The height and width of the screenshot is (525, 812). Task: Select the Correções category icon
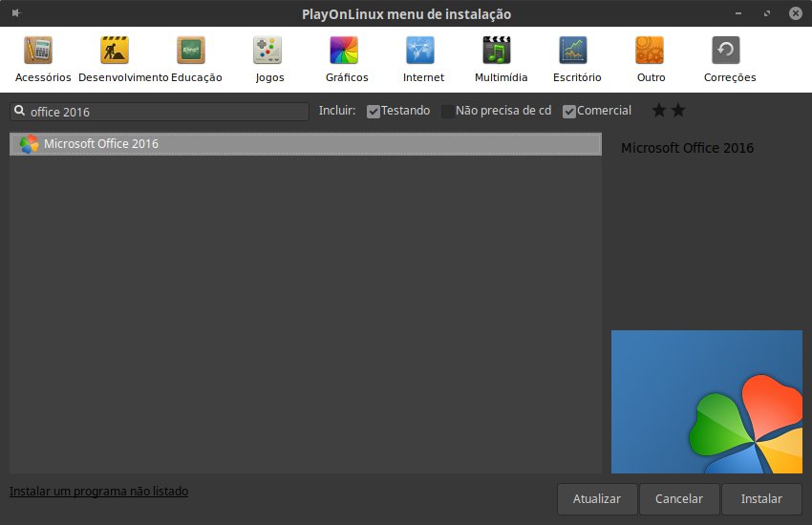click(726, 52)
